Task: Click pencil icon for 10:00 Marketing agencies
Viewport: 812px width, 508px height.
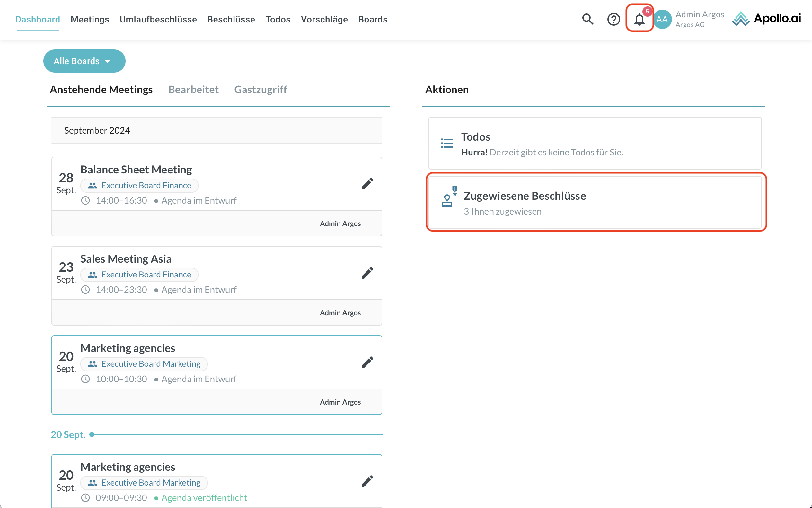Action: 367,363
